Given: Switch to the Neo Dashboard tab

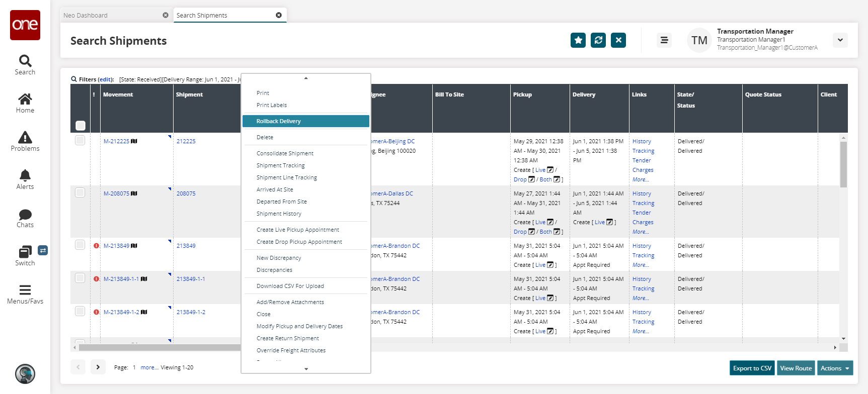Looking at the screenshot, I should coord(86,16).
